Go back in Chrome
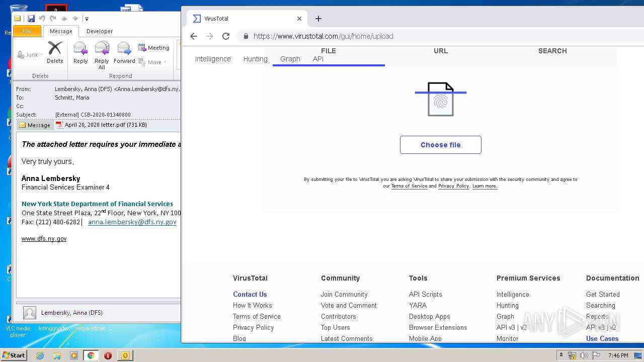644x362 pixels. click(x=194, y=36)
